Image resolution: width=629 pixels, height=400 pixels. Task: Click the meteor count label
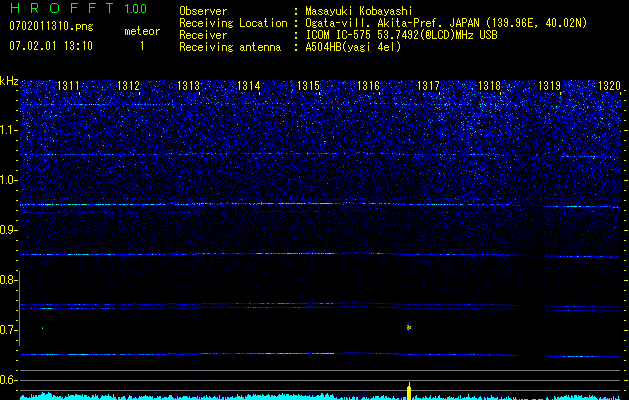tap(141, 32)
